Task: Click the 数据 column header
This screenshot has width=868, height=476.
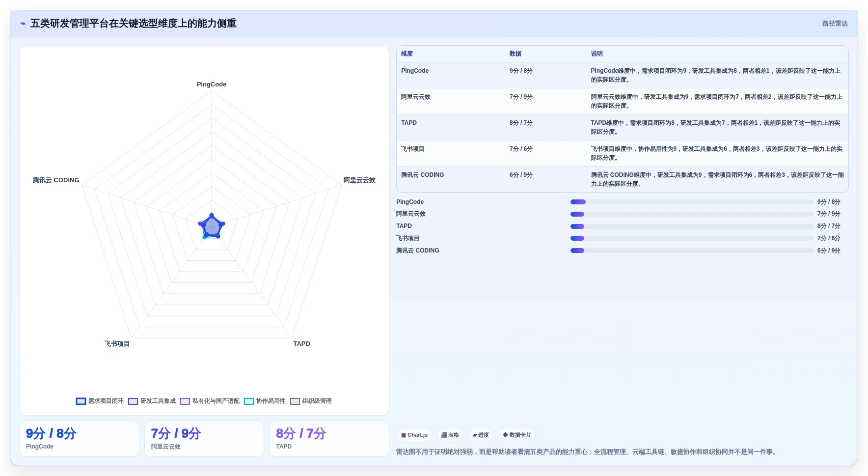Action: (515, 54)
